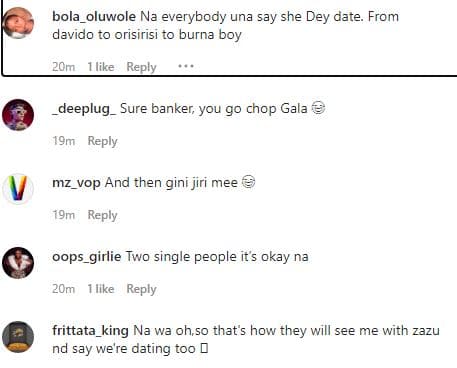
Task: View likes on bola_oluwole's comment
Action: (x=101, y=67)
